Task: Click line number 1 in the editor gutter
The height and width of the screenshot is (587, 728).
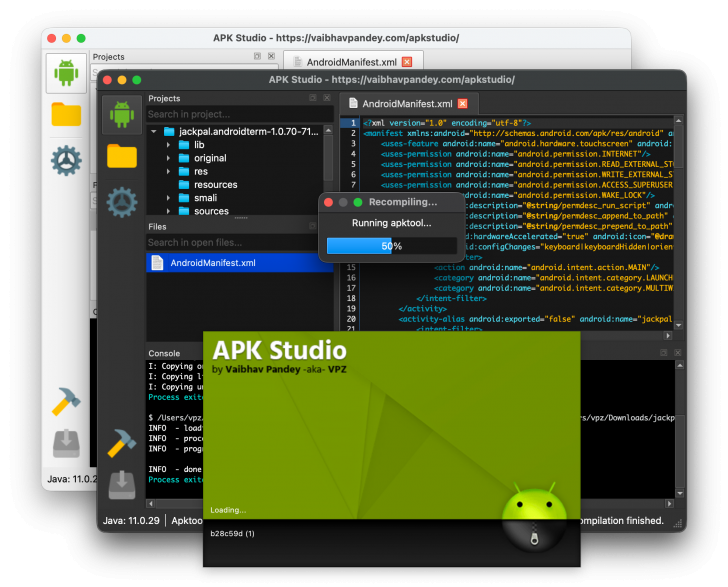Action: click(x=353, y=123)
